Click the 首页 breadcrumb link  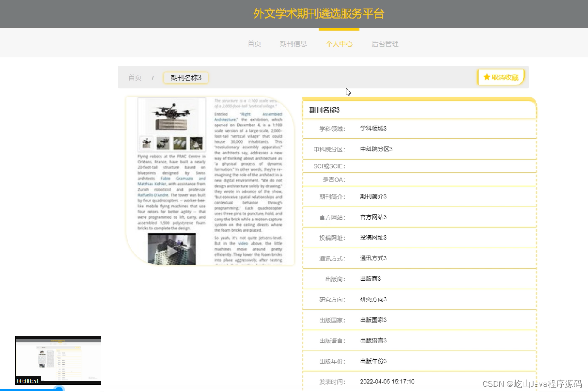134,78
